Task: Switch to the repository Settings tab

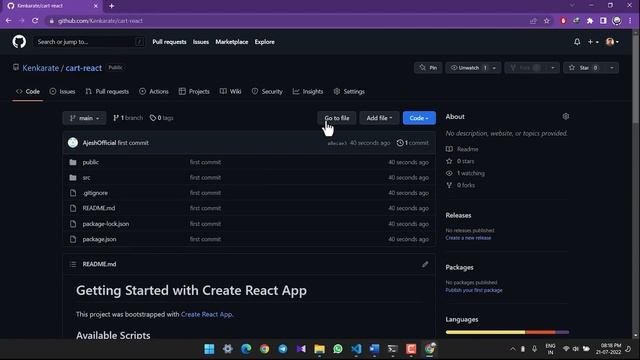Action: (349, 91)
